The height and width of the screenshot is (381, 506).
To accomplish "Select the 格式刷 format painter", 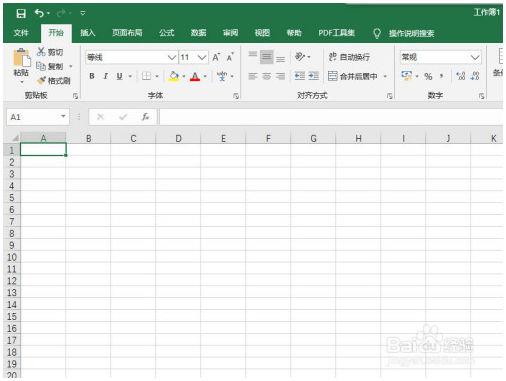I will click(53, 80).
